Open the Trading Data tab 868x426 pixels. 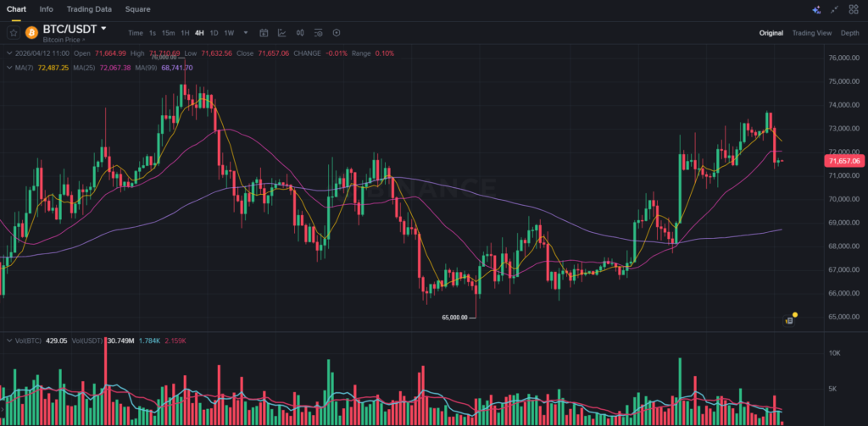pyautogui.click(x=89, y=9)
